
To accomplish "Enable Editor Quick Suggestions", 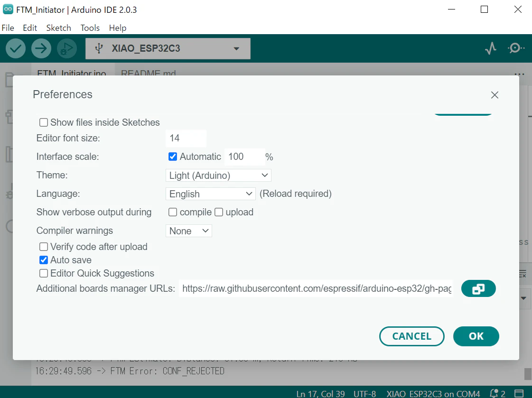I will 44,273.
